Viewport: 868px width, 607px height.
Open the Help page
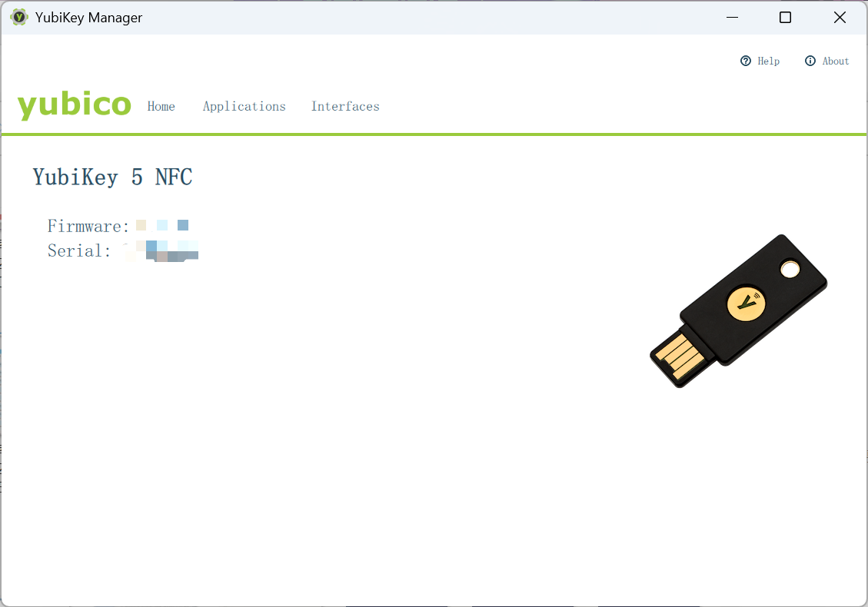pos(760,61)
